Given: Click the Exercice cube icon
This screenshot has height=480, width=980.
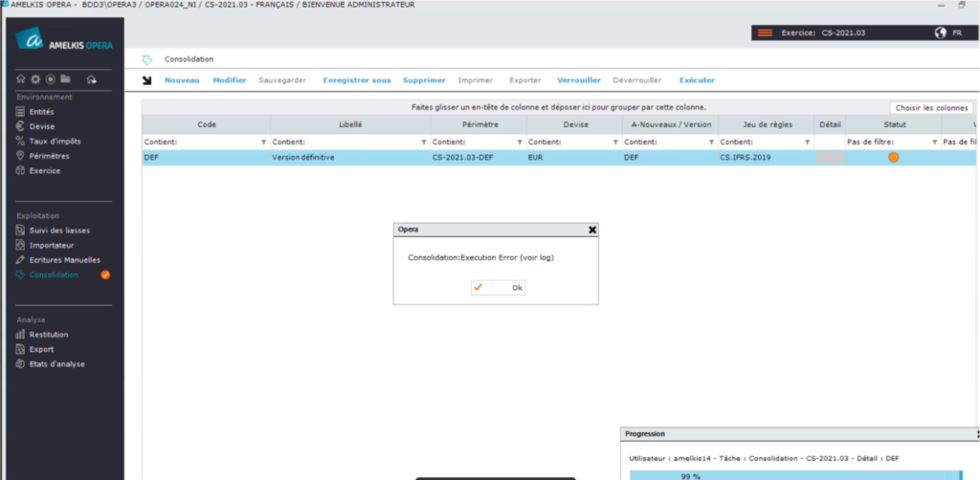Looking at the screenshot, I should point(20,170).
